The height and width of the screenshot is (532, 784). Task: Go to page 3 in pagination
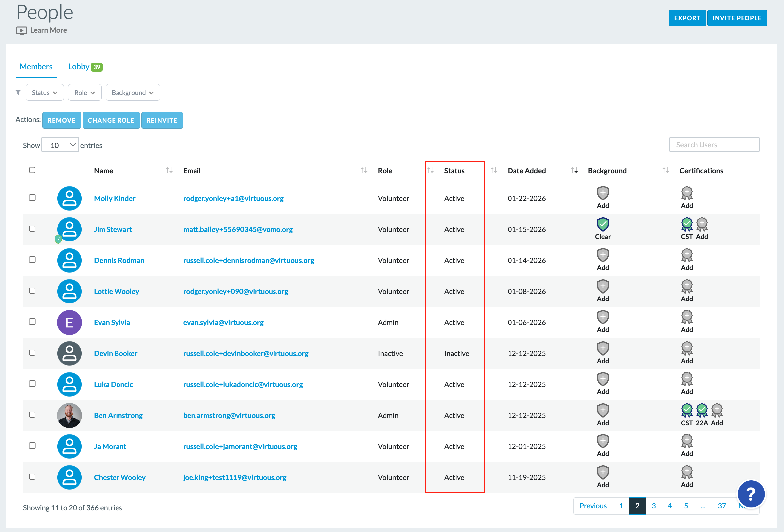point(654,506)
